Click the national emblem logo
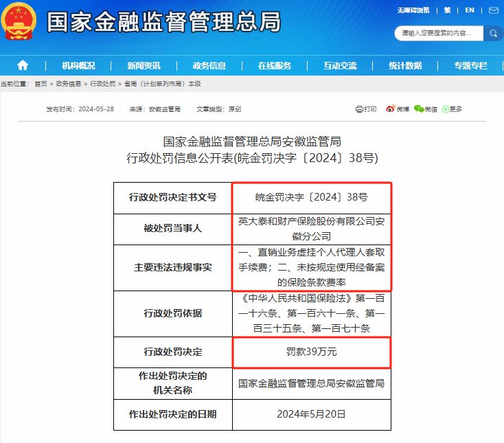The height and width of the screenshot is (443, 504). [x=20, y=23]
